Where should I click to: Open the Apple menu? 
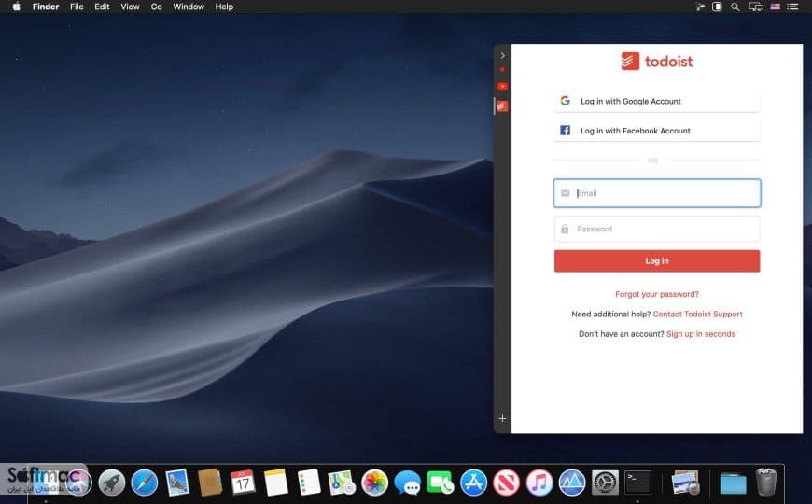point(16,7)
